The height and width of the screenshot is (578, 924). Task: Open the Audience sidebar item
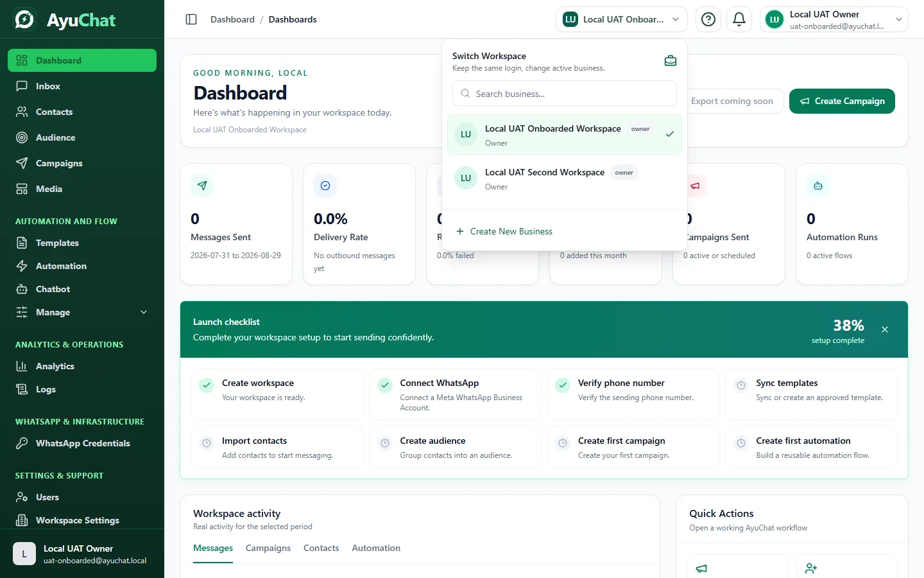pyautogui.click(x=82, y=137)
